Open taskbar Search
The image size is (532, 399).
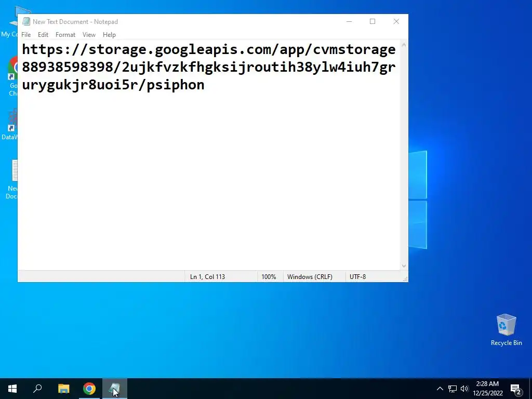(37, 389)
